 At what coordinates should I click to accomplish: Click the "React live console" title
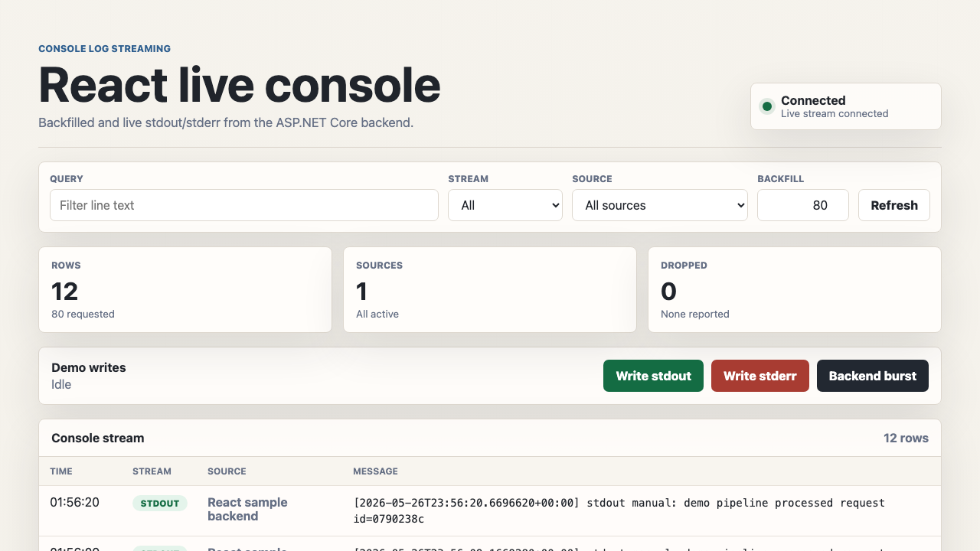coord(240,84)
